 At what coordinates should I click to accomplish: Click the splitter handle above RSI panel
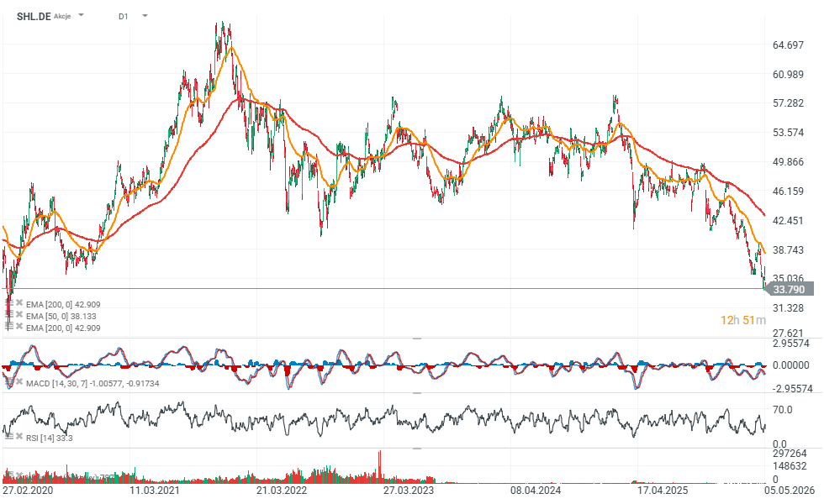click(417, 393)
